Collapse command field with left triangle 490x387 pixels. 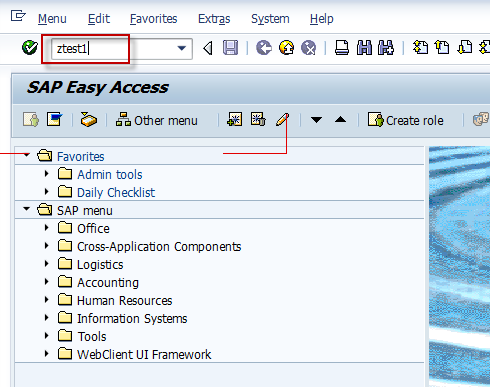tap(208, 48)
